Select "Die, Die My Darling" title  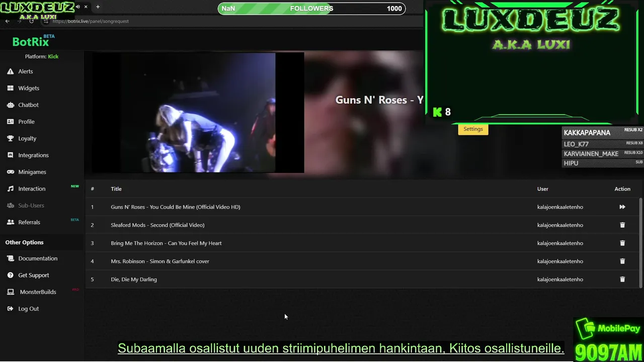click(134, 279)
